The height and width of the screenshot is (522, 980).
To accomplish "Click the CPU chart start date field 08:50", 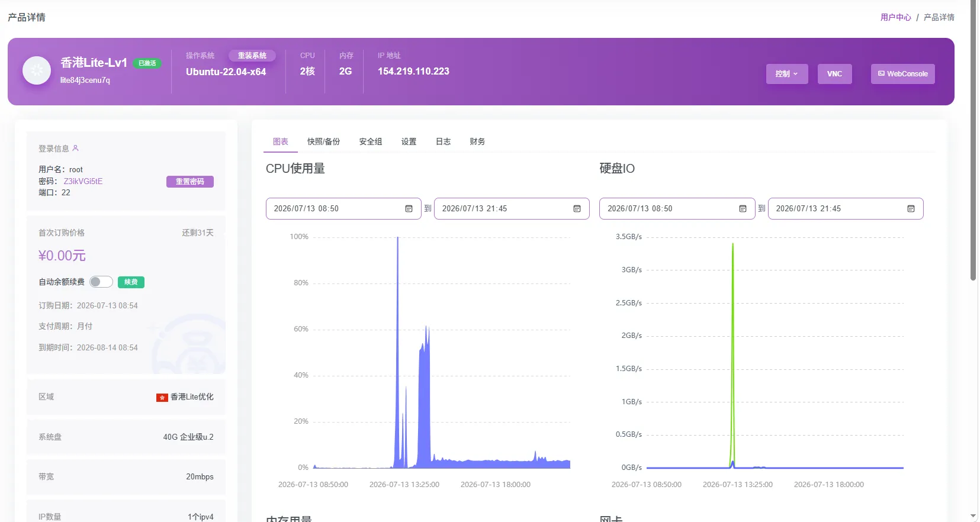I will coord(343,208).
